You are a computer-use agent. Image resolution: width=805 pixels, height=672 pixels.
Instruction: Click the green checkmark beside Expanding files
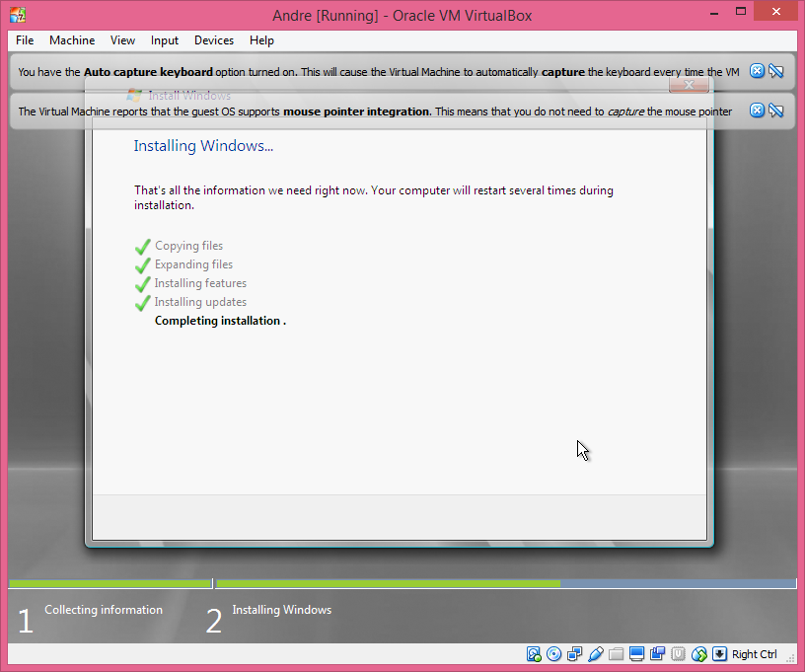pyautogui.click(x=143, y=265)
